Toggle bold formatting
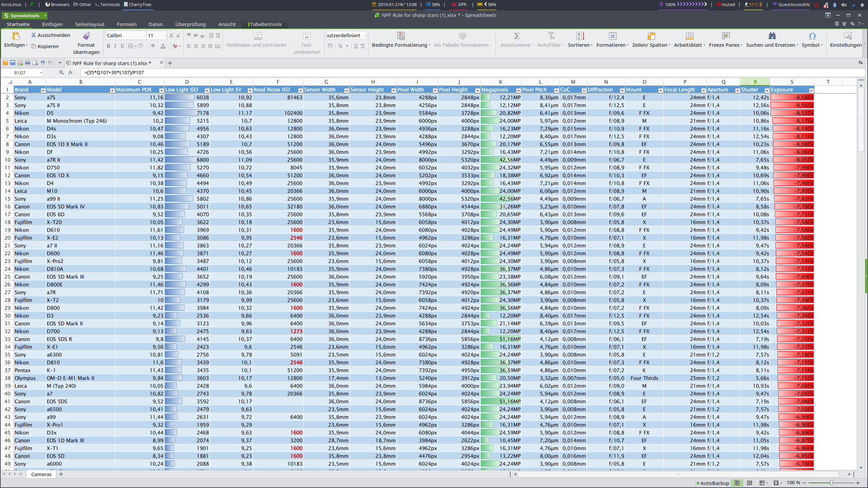This screenshot has height=488, width=868. (108, 46)
